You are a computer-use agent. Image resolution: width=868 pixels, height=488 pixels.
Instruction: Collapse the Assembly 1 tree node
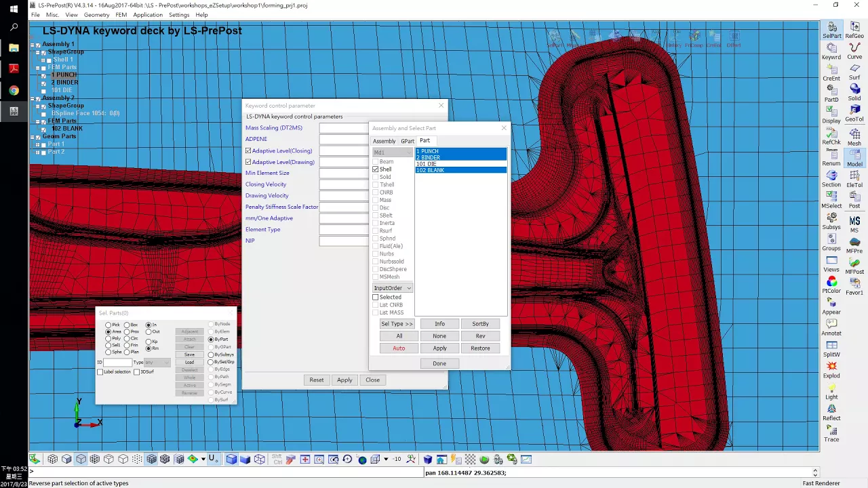pyautogui.click(x=33, y=45)
